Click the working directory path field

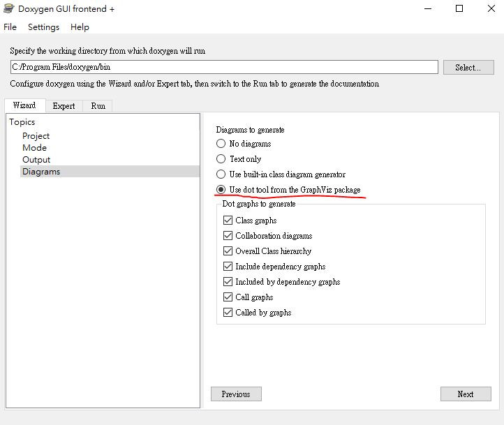point(224,67)
